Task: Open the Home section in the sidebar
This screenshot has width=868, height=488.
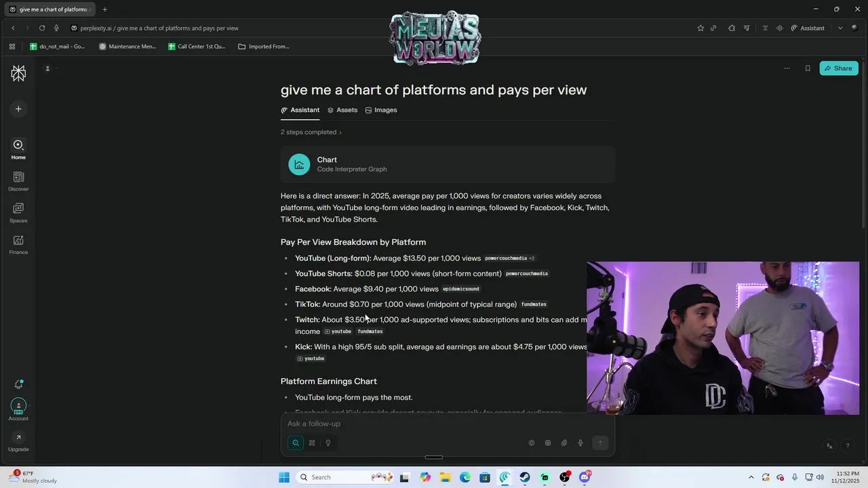Action: (x=18, y=149)
